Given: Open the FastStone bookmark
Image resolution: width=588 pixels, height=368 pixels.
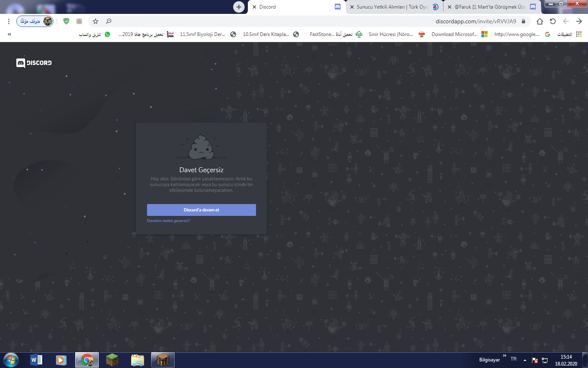Looking at the screenshot, I should point(336,34).
